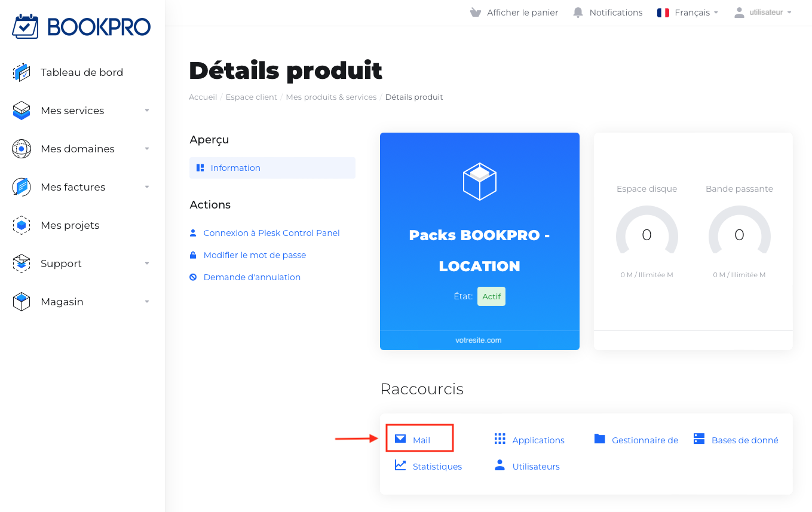Expand the Mes domaines submenu arrow
The height and width of the screenshot is (512, 812).
(147, 149)
